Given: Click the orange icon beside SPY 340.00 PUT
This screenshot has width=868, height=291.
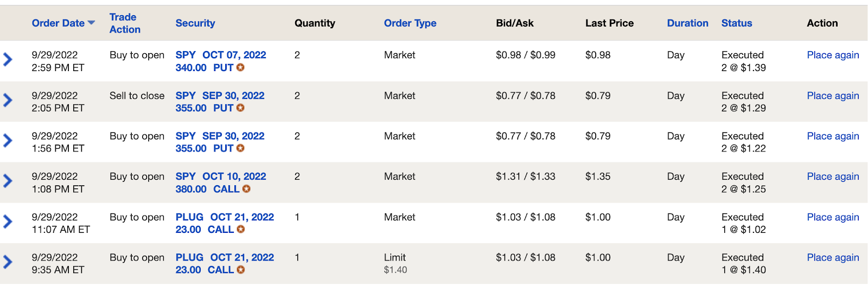Looking at the screenshot, I should [240, 68].
